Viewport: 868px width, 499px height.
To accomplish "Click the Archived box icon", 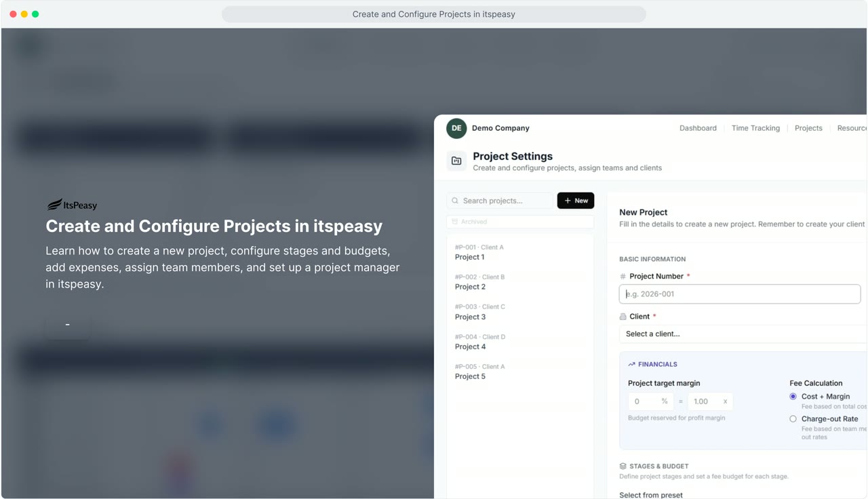I will pyautogui.click(x=454, y=222).
